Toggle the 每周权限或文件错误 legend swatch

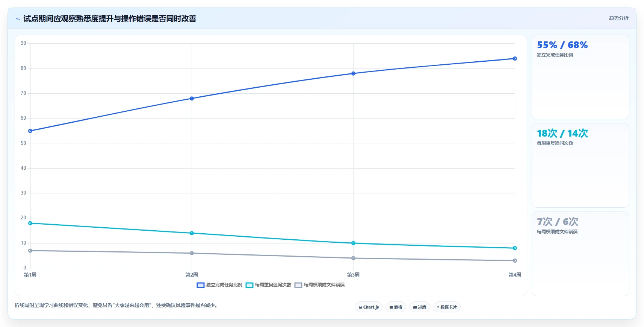coord(298,285)
